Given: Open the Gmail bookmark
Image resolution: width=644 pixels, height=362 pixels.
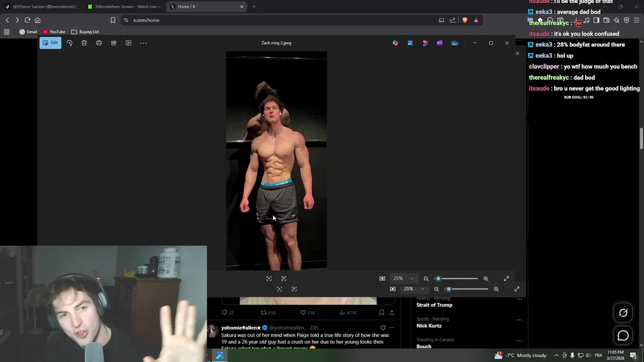Looking at the screenshot, I should [x=28, y=32].
